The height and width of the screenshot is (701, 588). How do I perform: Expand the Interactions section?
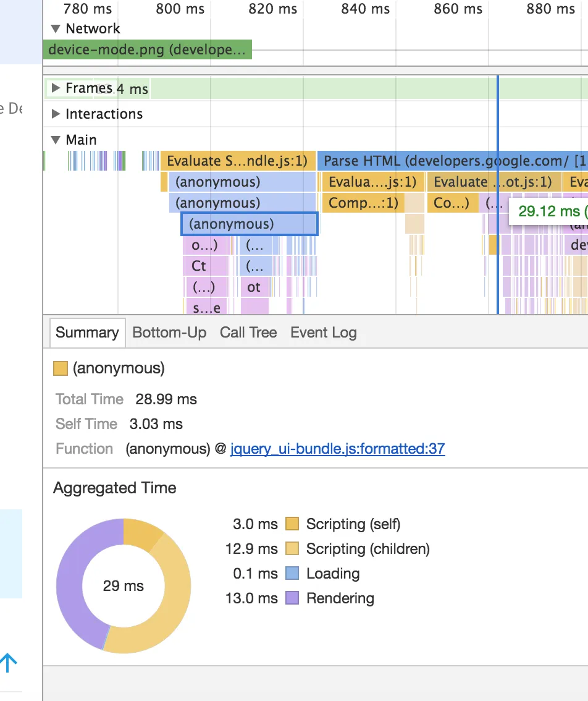tap(56, 114)
